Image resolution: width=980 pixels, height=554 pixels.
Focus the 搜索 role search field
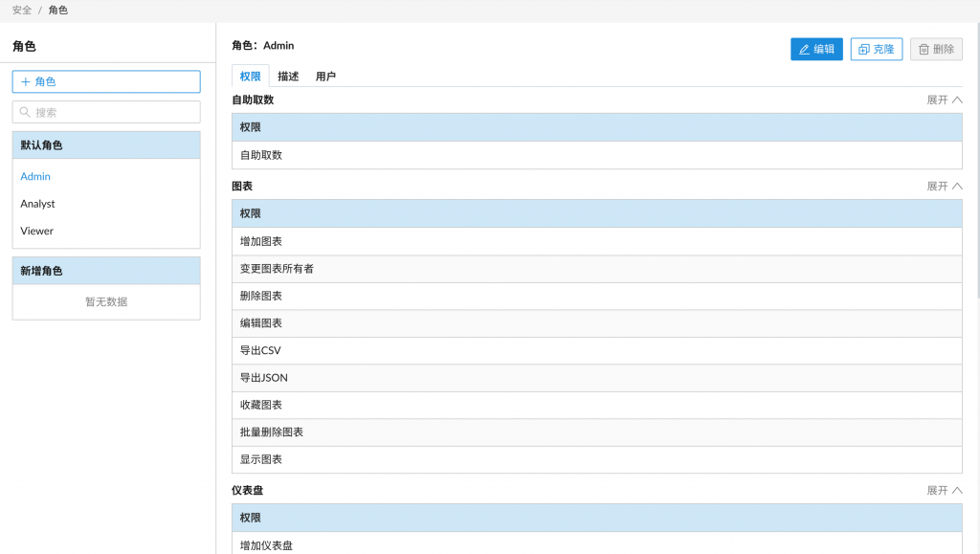click(115, 112)
